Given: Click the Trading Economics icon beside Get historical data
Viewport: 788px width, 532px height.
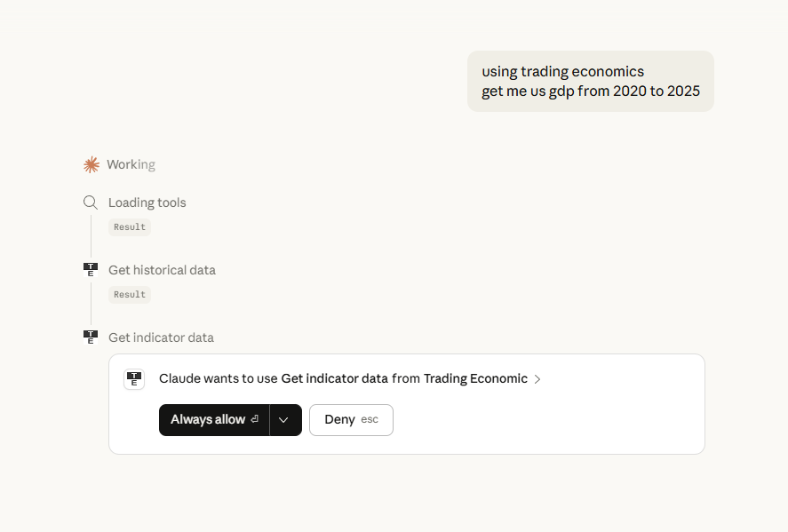Looking at the screenshot, I should [90, 269].
